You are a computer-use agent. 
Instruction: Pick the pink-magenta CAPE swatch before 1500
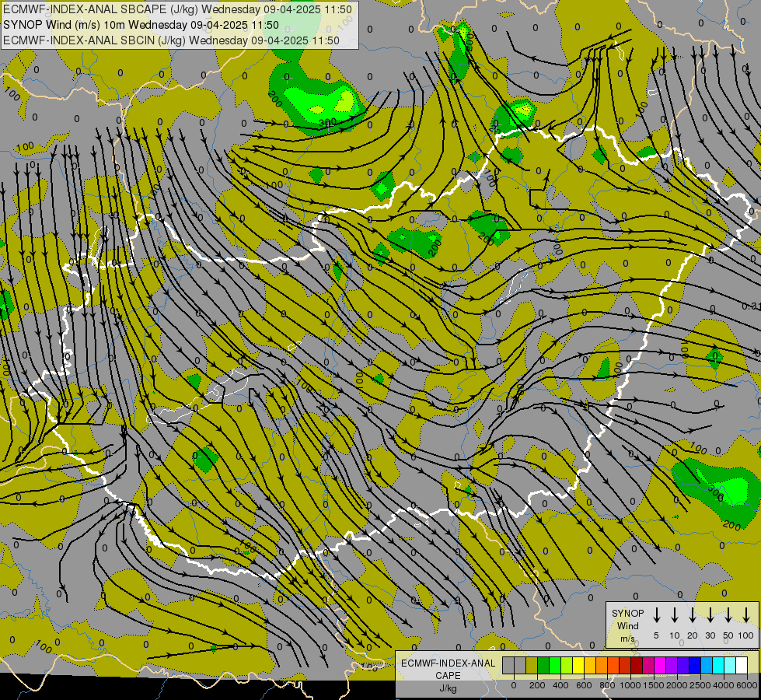point(648,665)
